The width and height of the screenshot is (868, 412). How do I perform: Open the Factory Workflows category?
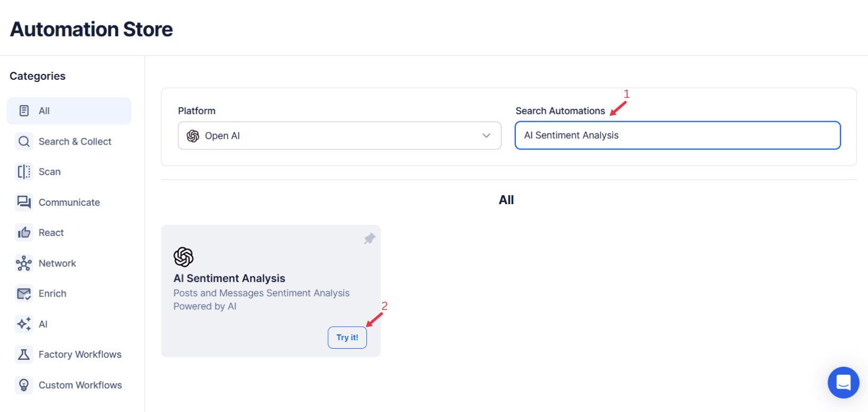[80, 354]
